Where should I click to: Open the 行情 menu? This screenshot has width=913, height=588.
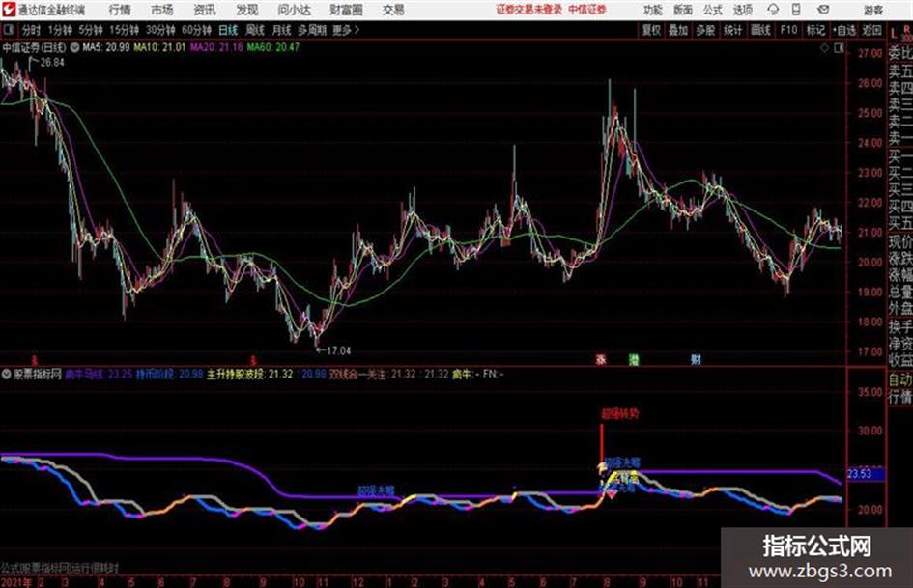pos(121,10)
